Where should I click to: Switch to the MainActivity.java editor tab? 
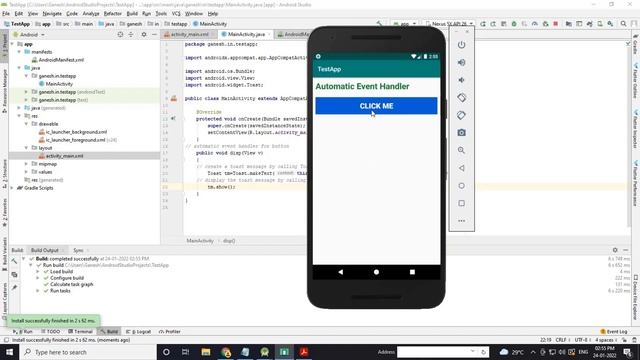click(245, 34)
